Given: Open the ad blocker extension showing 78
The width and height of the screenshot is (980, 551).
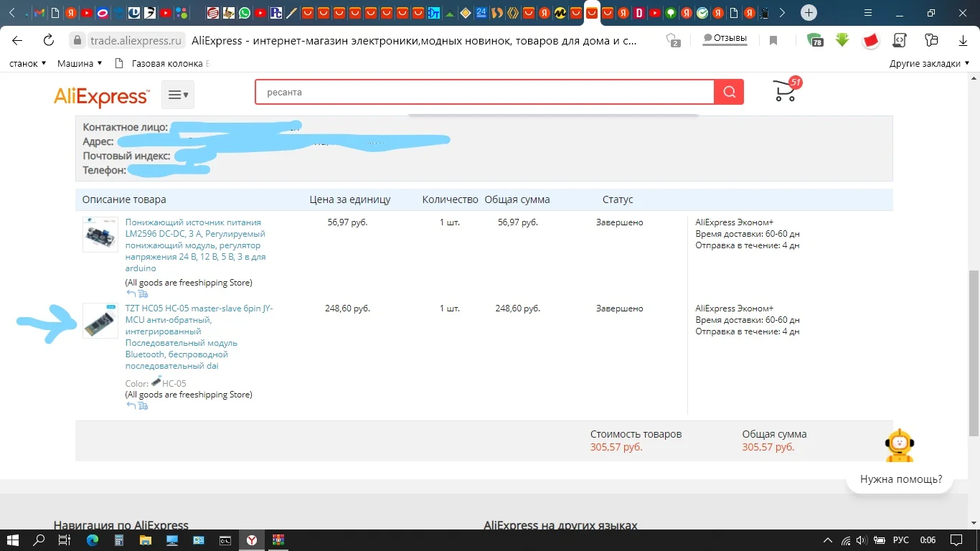Looking at the screenshot, I should (x=815, y=40).
